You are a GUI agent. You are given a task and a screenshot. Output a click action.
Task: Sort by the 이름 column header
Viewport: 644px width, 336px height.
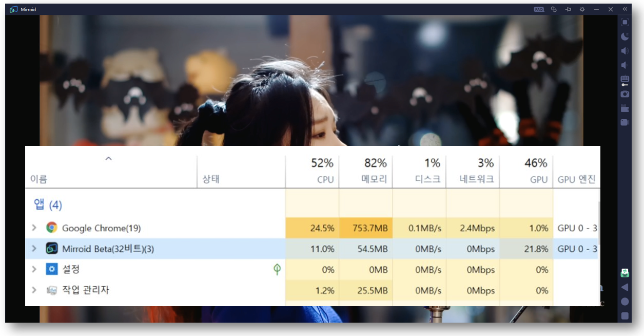(39, 179)
